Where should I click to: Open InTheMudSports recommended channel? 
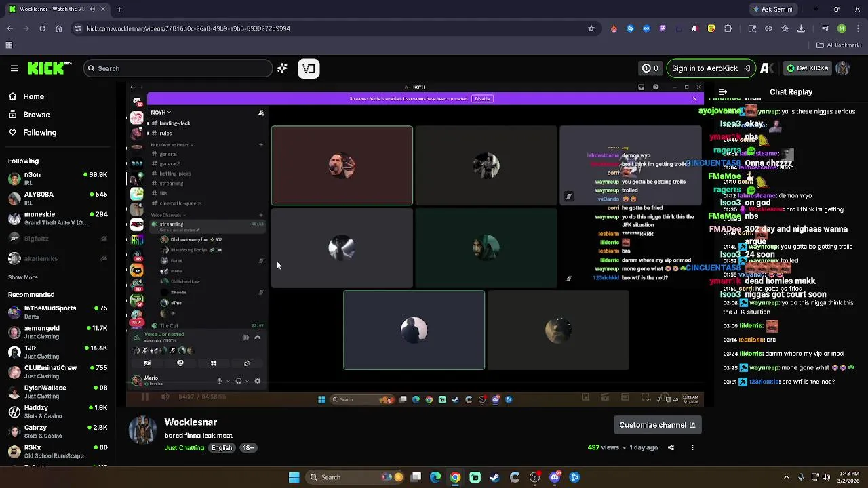tap(57, 312)
